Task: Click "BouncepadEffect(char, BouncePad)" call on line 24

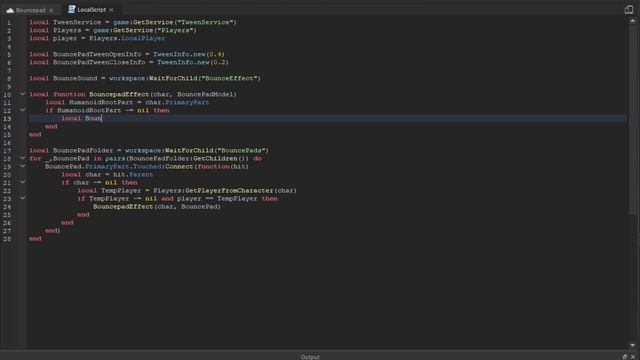Action: tap(157, 207)
